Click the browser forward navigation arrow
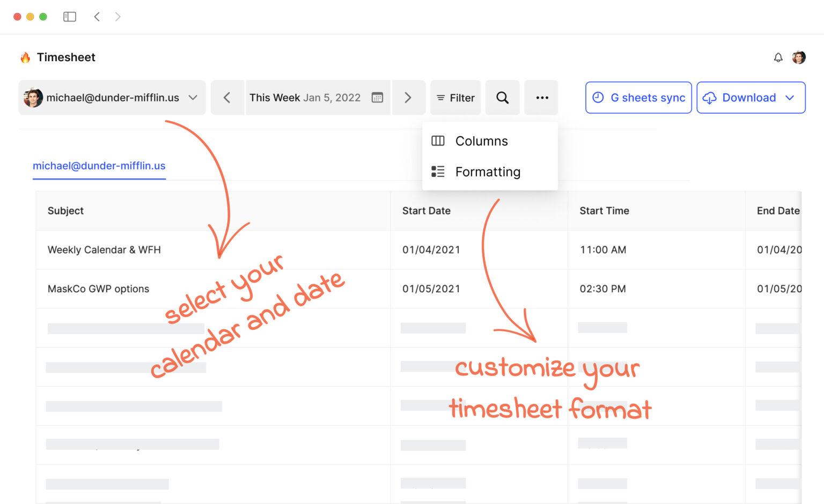The image size is (824, 504). coord(117,17)
